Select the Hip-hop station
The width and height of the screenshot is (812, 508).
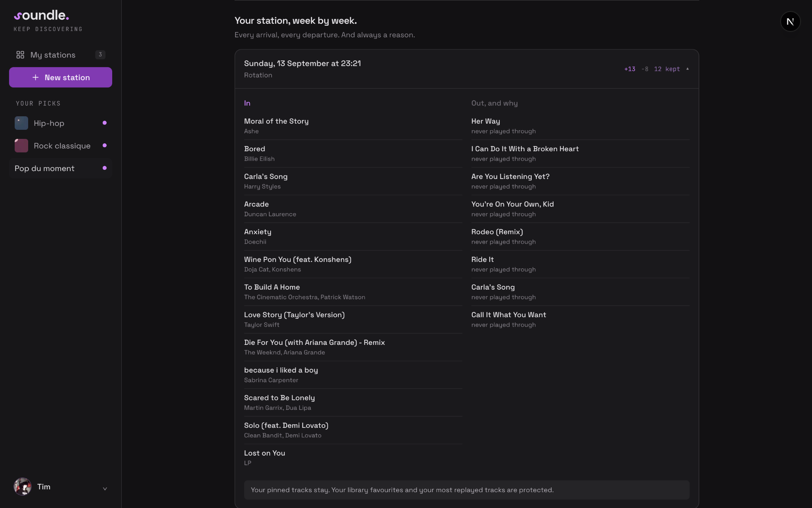[61, 123]
